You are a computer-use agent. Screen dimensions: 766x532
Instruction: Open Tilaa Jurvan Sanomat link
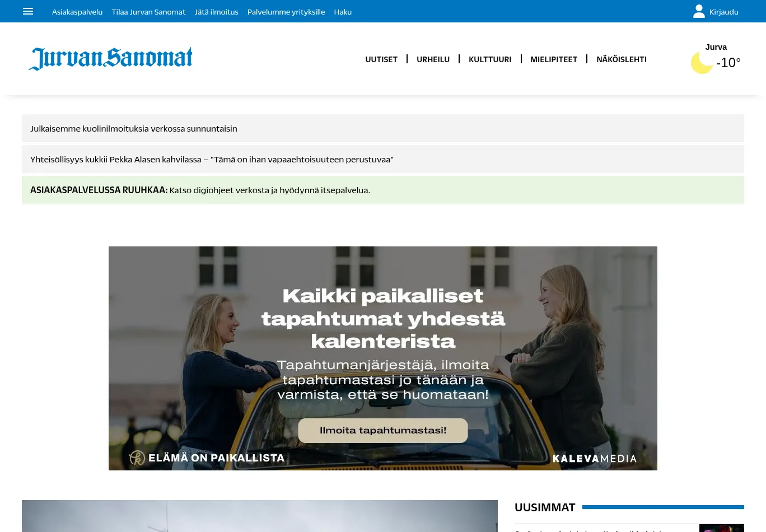click(148, 12)
